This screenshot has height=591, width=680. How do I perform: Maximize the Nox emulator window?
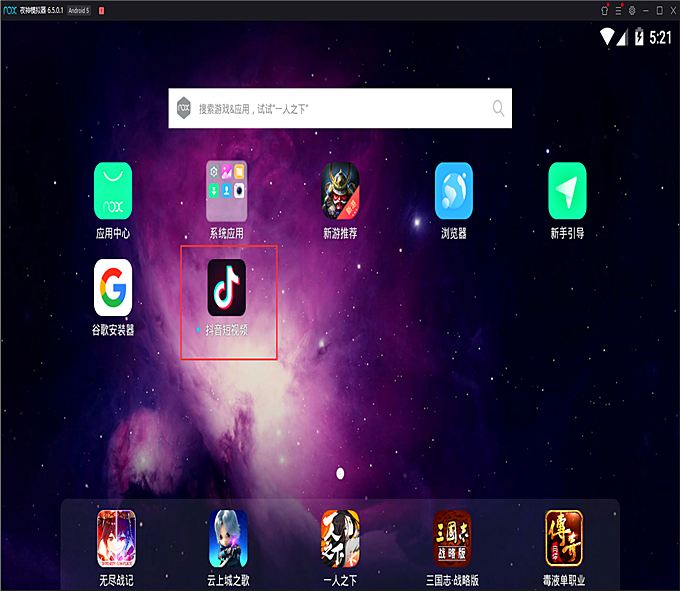(659, 10)
